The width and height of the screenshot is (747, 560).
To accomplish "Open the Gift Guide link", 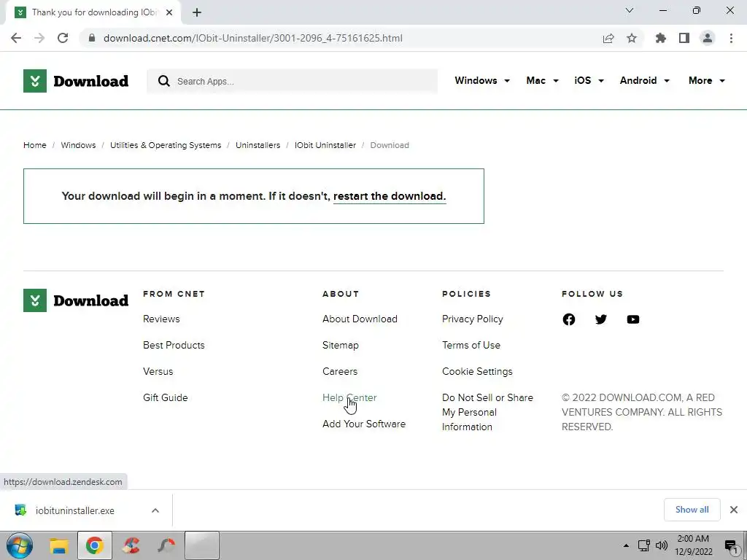I will pos(166,397).
